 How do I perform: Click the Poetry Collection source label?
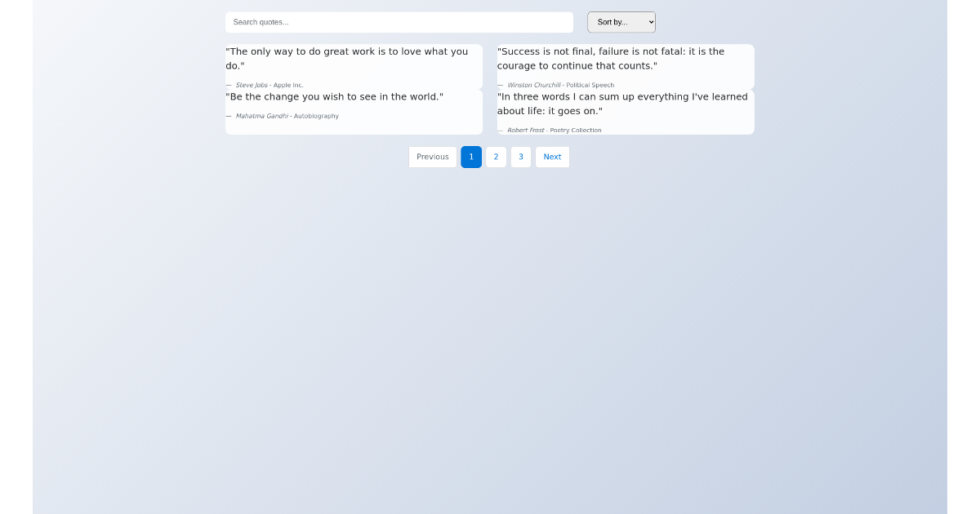tap(577, 130)
